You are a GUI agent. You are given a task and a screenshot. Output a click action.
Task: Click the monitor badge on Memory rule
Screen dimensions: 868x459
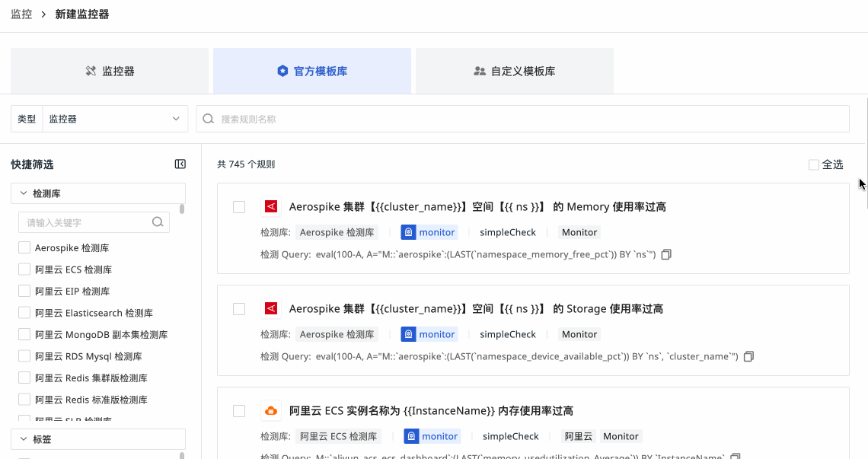pyautogui.click(x=429, y=232)
